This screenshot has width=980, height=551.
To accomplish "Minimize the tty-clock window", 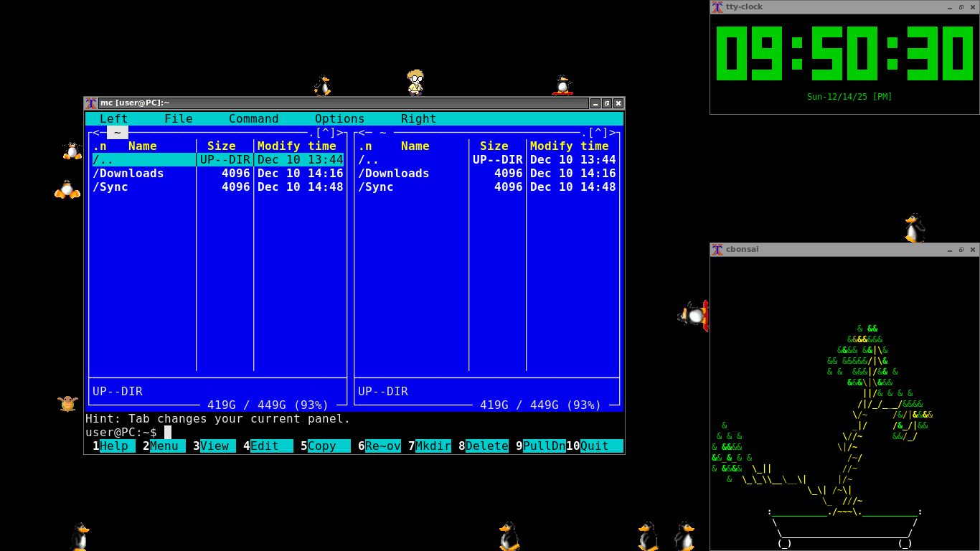I will pos(949,7).
